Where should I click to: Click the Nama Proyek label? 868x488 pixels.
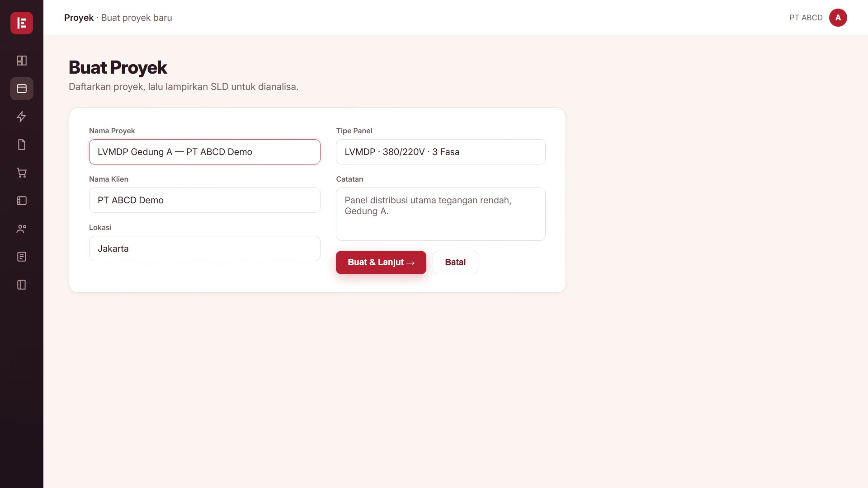coord(112,131)
